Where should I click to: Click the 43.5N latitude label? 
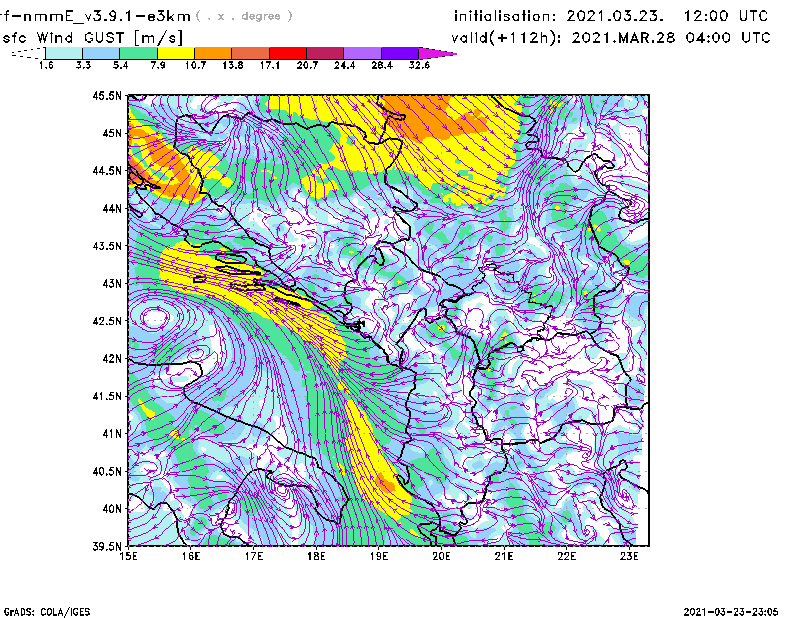click(107, 246)
